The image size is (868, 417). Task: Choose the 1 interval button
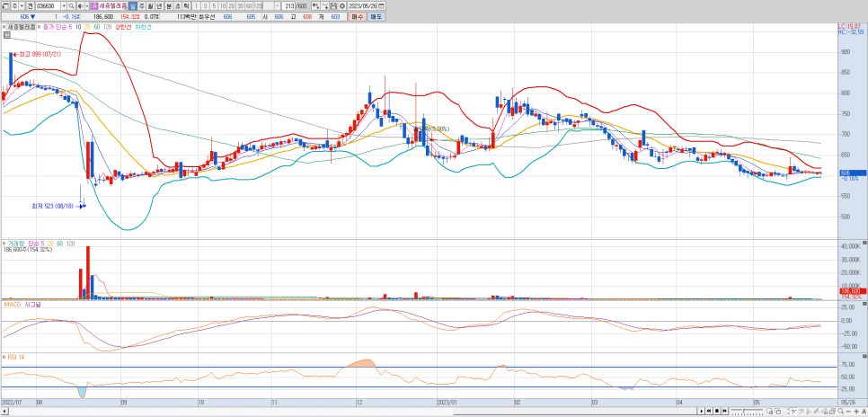(x=197, y=5)
